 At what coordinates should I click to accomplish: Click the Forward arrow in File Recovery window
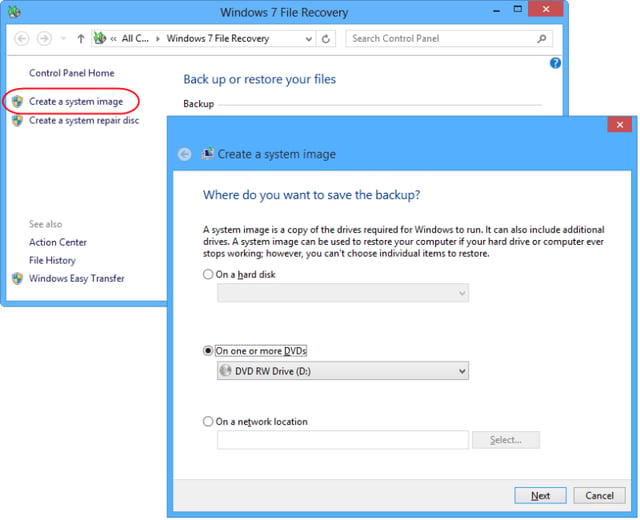44,39
